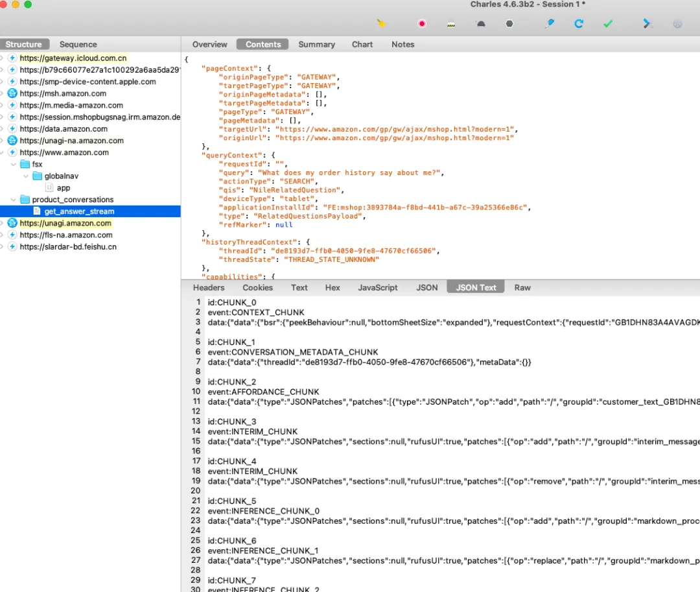The height and width of the screenshot is (592, 700).
Task: Compose a request using the pen icon
Action: [550, 23]
